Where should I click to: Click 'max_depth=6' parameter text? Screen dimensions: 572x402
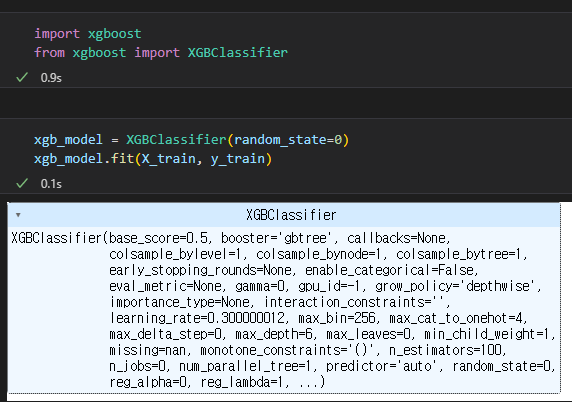click(274, 334)
